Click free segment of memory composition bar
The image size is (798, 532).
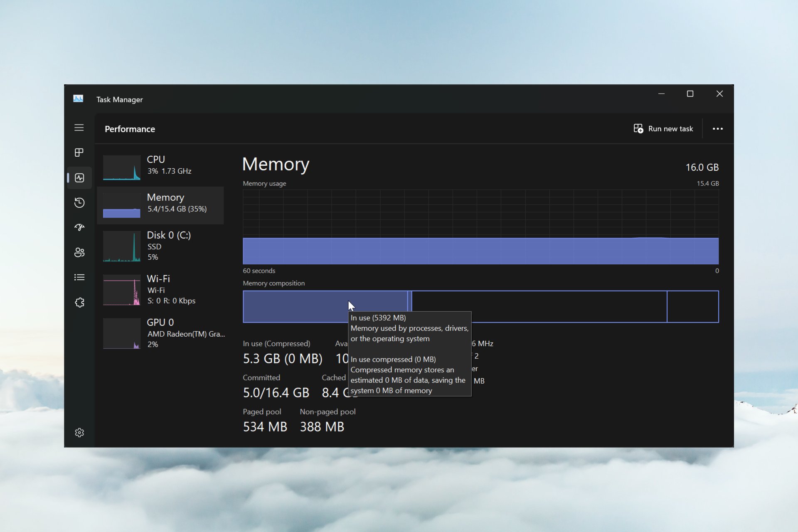(x=692, y=307)
